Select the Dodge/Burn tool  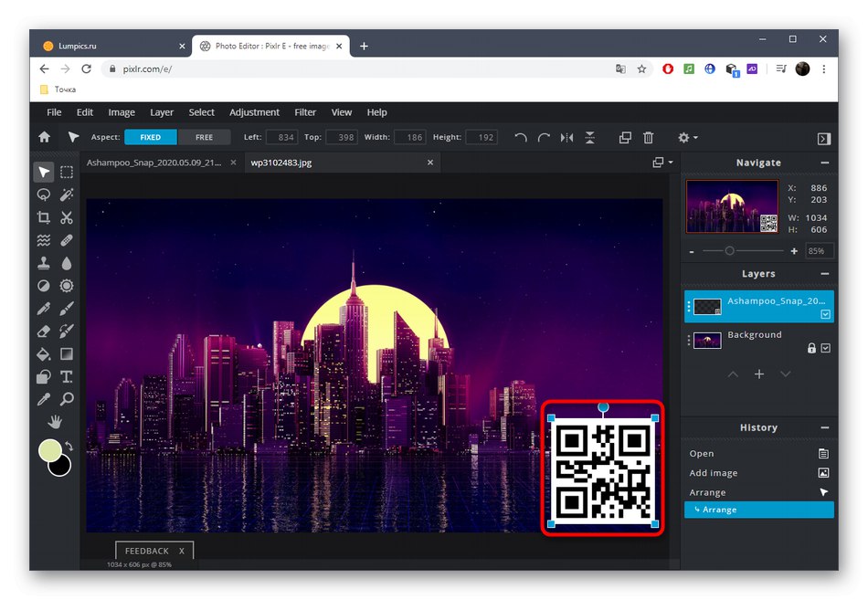point(44,286)
